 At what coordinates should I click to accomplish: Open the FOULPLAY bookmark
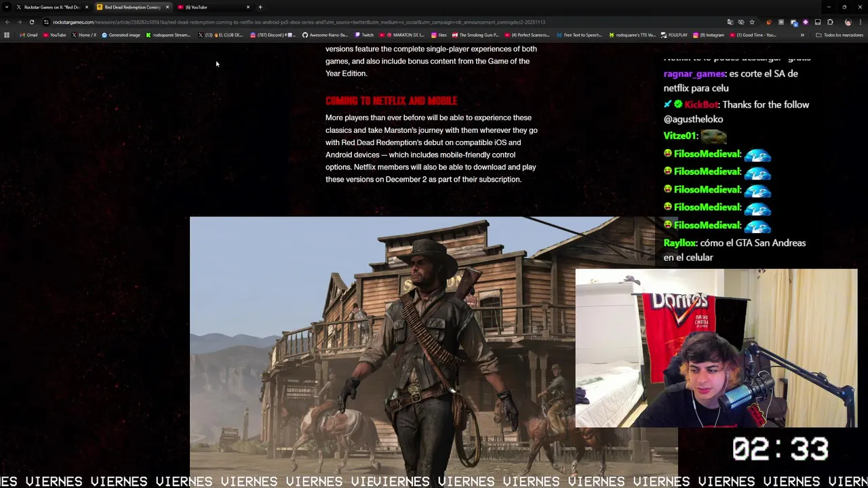pyautogui.click(x=675, y=35)
